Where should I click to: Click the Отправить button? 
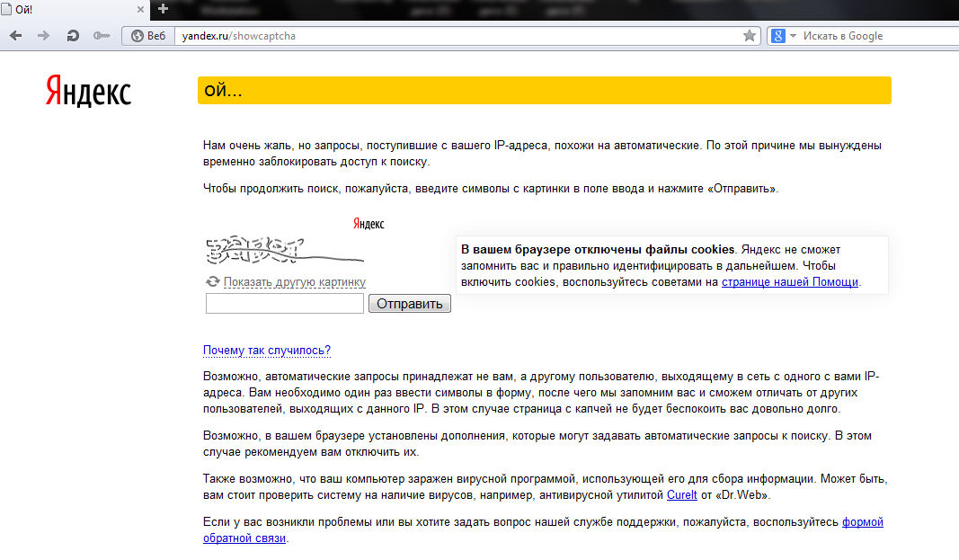coord(410,303)
